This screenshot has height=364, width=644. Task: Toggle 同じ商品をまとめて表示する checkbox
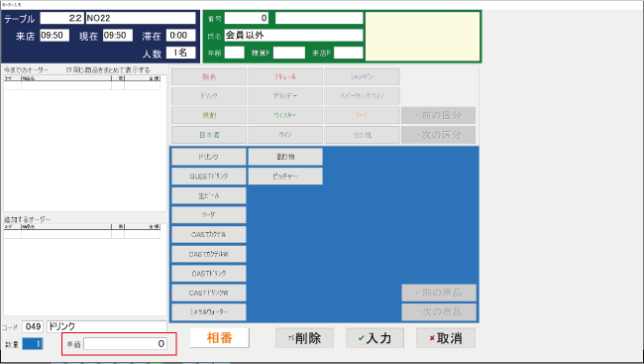[68, 69]
